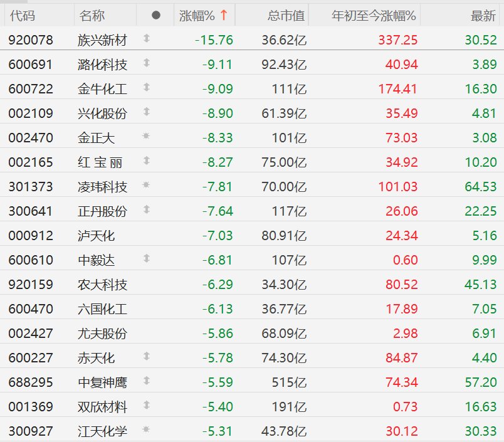Click 515亿 market cap of 中复神鹰
This screenshot has height=442, width=504.
[290, 382]
